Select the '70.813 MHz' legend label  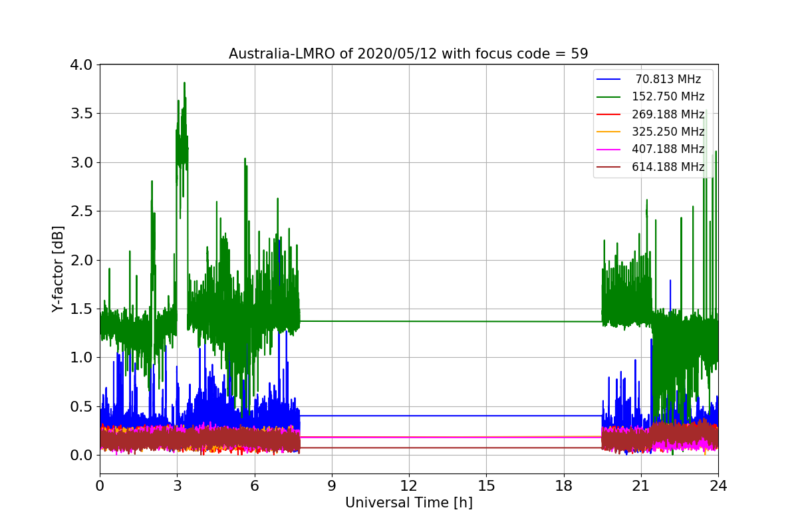[x=668, y=79]
